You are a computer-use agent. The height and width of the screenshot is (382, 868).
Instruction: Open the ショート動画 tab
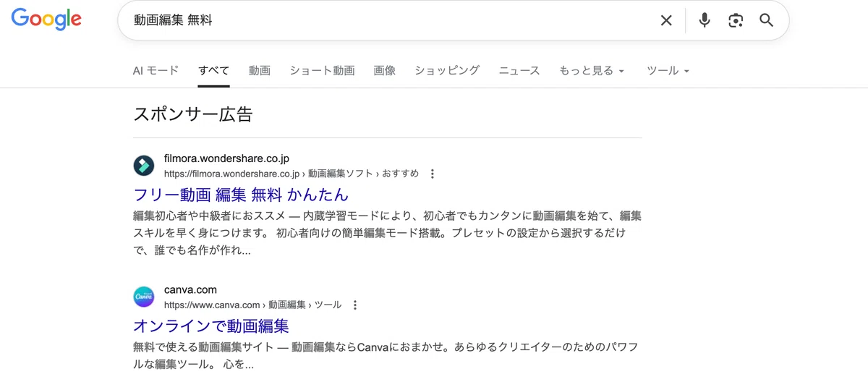(322, 70)
